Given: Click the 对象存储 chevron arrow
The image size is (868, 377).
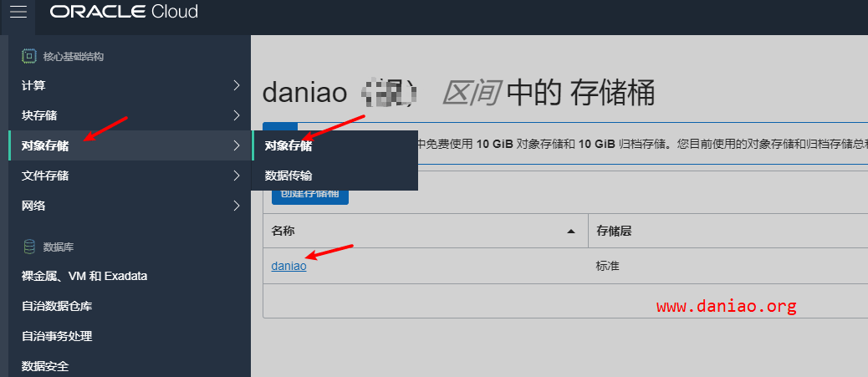Looking at the screenshot, I should tap(237, 145).
